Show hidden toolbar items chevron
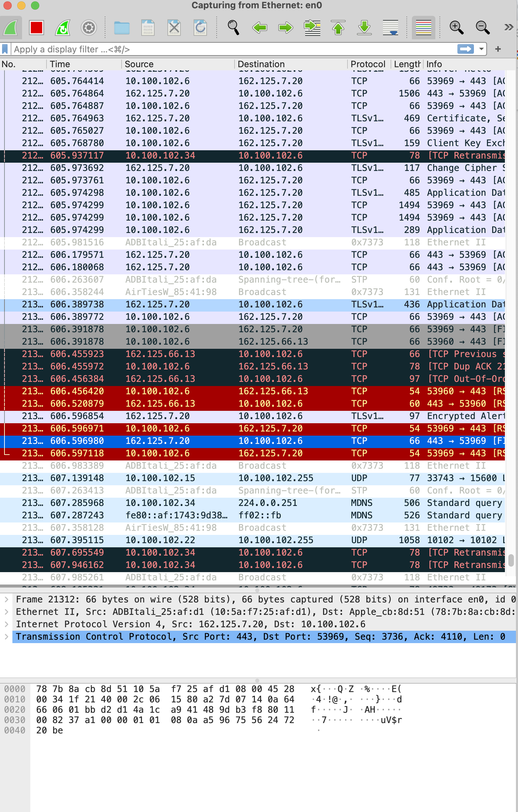Viewport: 518px width, 812px height. pos(508,28)
